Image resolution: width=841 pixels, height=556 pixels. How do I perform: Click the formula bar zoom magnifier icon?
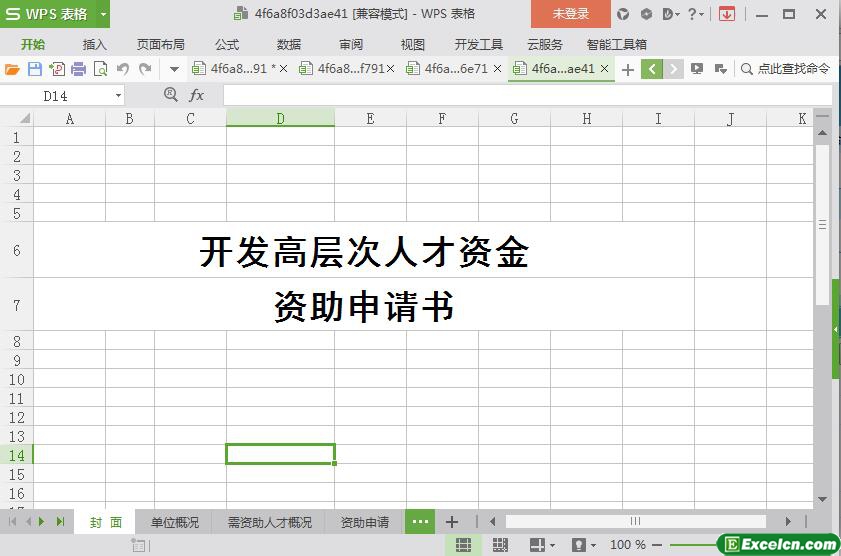click(171, 95)
